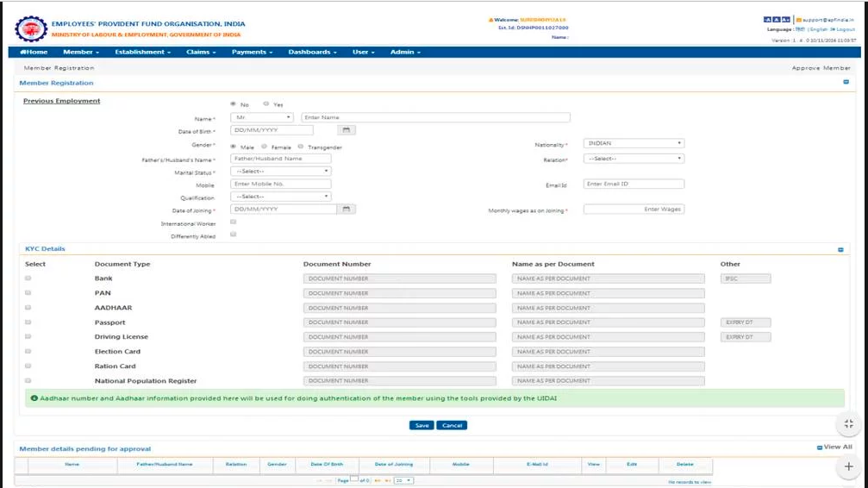Click the Save button
868x488 pixels.
(422, 425)
